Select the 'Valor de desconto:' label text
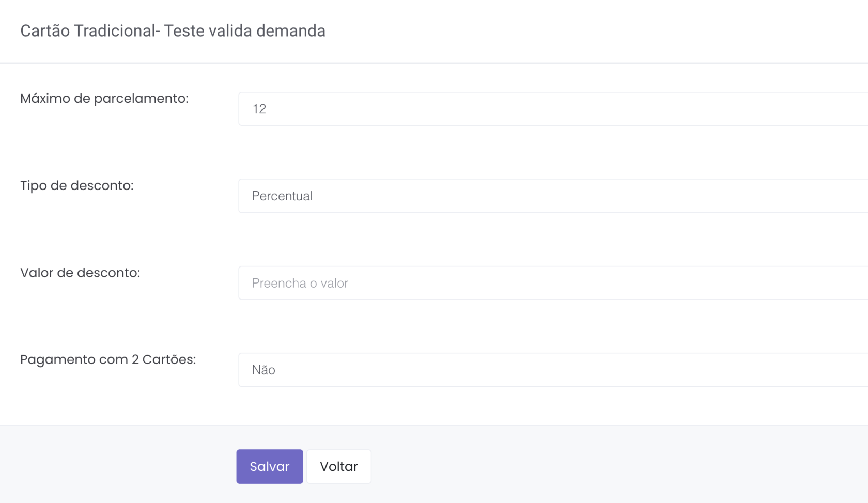 tap(80, 273)
